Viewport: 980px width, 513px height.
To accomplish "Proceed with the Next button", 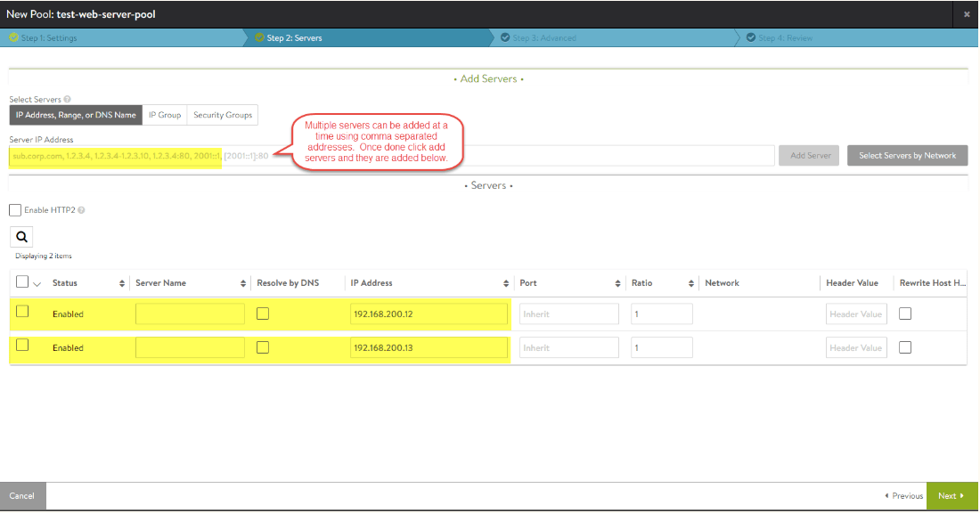I will pos(951,496).
